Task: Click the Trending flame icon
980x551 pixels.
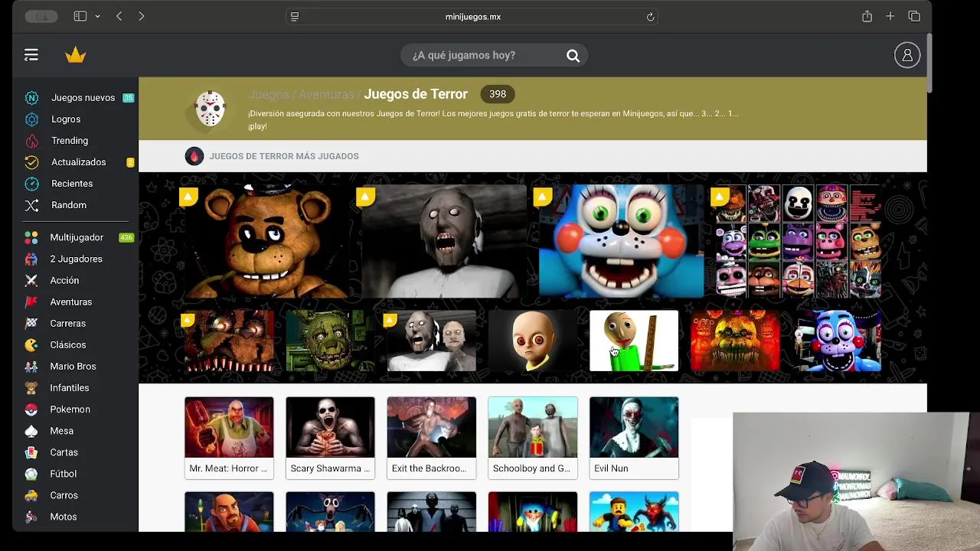Action: (x=31, y=141)
